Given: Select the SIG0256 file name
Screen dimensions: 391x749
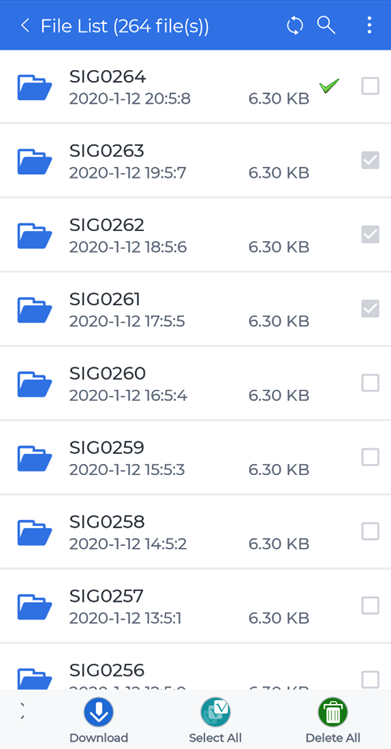Looking at the screenshot, I should (106, 670).
